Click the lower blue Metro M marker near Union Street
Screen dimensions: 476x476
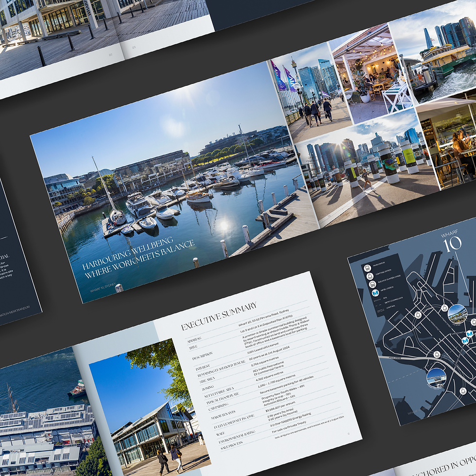465,341
